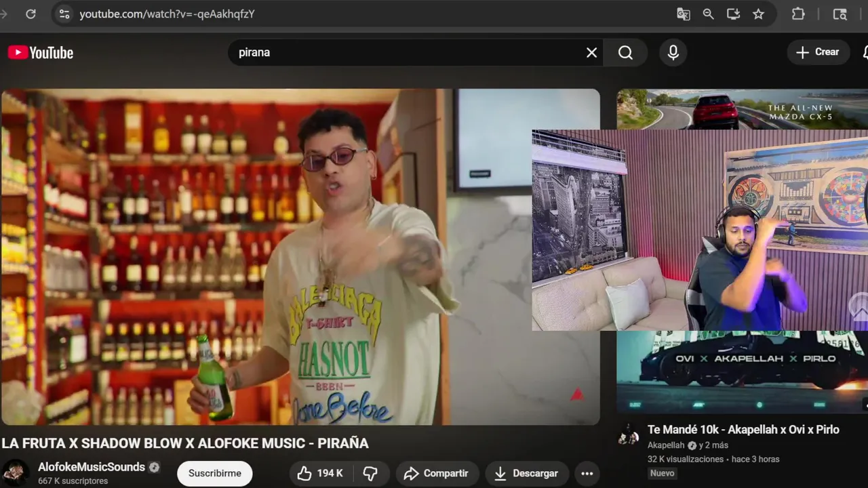Click the Akapellah channel avatar in sidebar
This screenshot has height=488, width=868.
(628, 434)
